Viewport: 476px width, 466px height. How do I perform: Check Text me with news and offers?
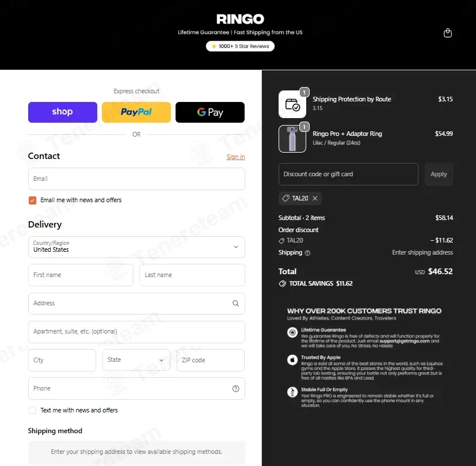32,410
